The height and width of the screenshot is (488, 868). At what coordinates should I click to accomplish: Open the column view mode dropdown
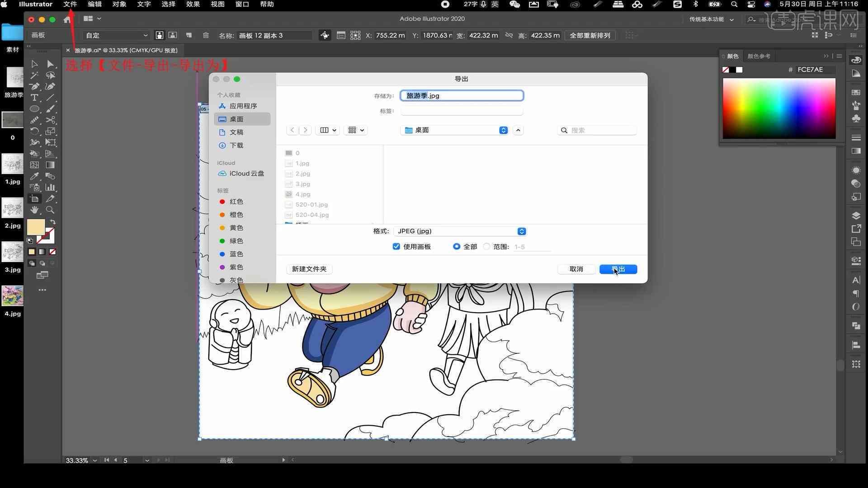coord(328,130)
